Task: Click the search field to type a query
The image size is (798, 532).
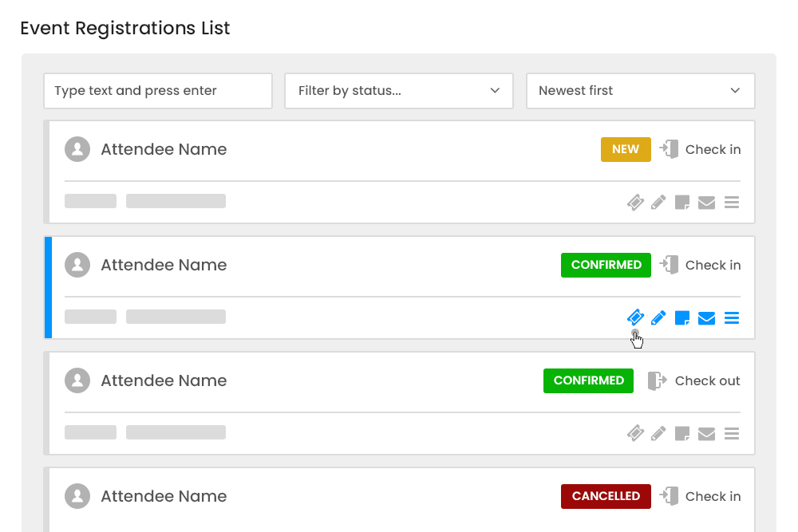Action: click(157, 91)
